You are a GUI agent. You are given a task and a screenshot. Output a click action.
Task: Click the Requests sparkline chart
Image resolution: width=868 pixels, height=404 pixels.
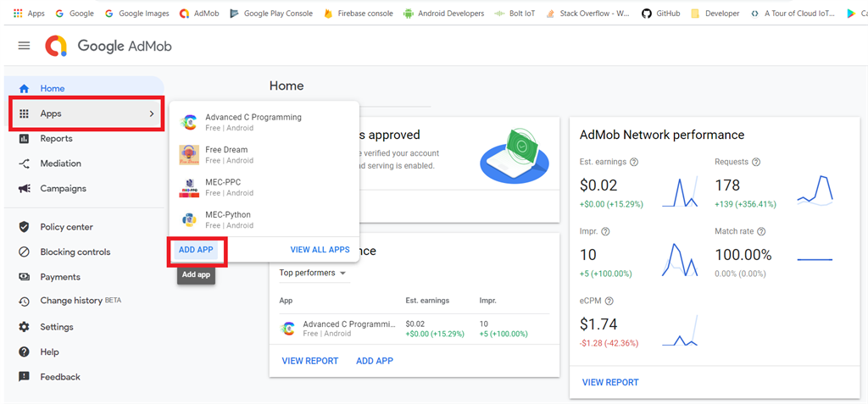pyautogui.click(x=815, y=191)
